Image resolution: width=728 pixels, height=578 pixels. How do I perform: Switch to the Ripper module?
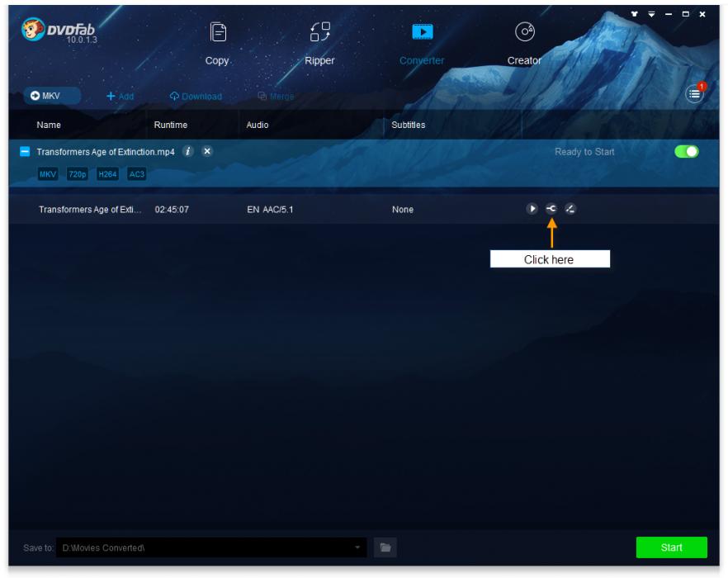(x=319, y=43)
